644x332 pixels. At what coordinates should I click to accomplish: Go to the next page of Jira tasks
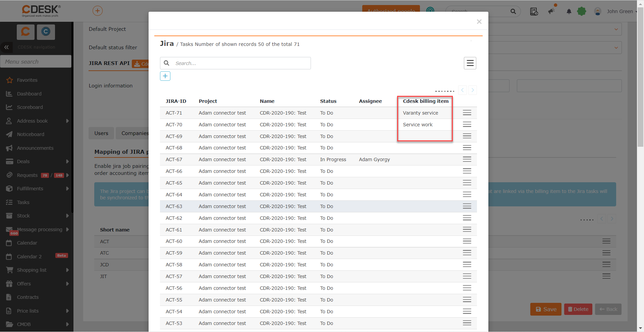[473, 90]
